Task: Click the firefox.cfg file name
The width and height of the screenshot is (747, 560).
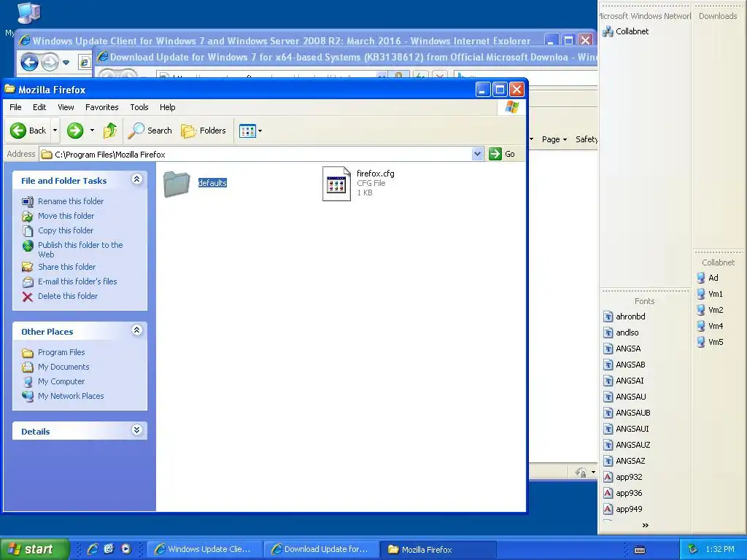Action: [376, 174]
